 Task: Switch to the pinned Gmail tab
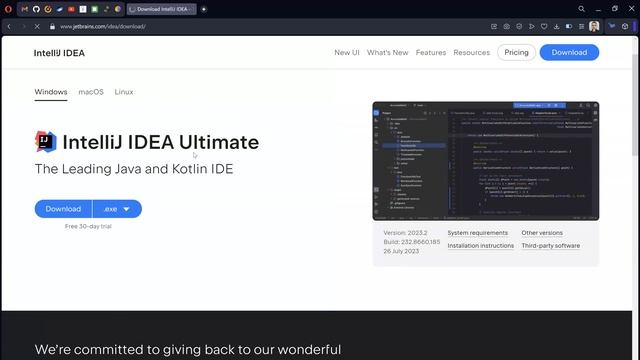(24, 9)
